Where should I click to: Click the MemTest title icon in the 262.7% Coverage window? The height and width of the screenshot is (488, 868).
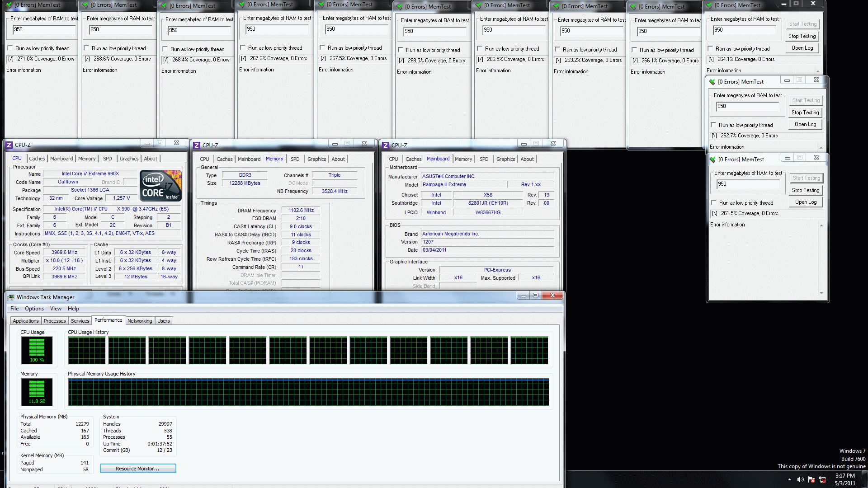click(x=712, y=82)
